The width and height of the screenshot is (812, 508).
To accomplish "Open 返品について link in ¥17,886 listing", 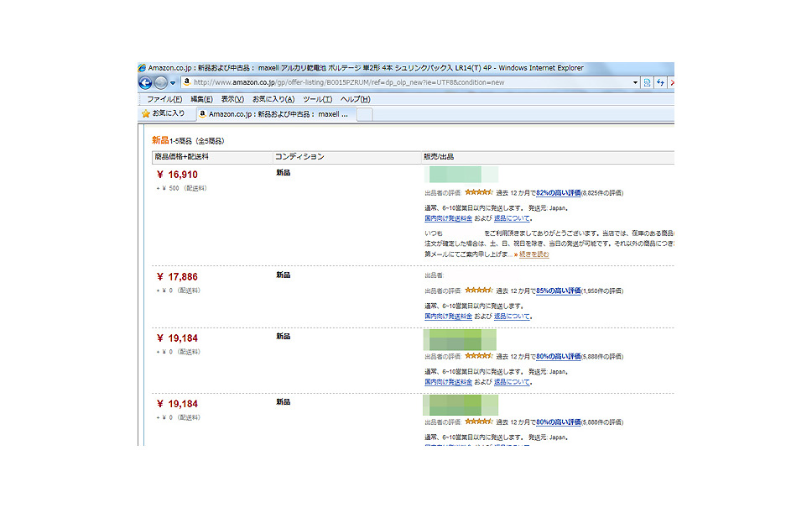I will 512,317.
